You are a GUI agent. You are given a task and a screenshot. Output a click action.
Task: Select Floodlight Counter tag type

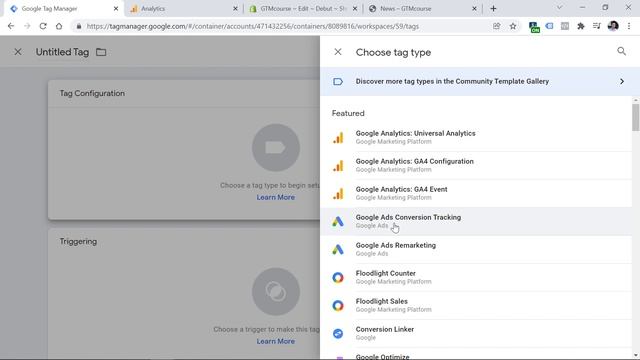coord(476,277)
